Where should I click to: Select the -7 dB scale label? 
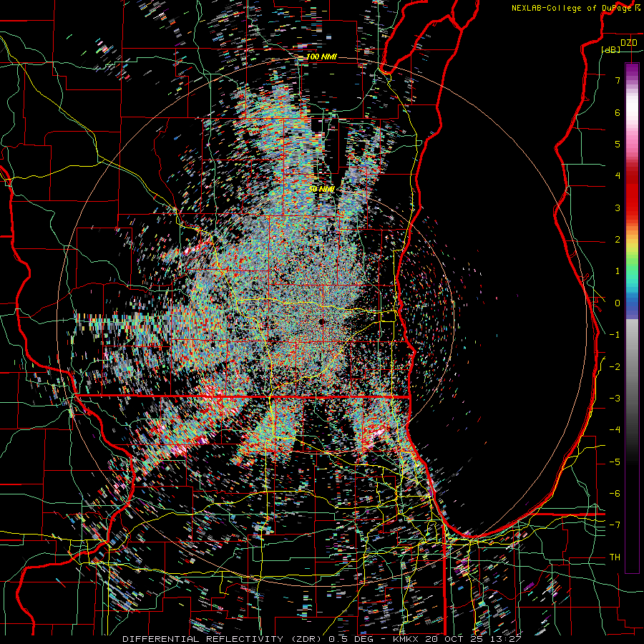click(x=615, y=525)
